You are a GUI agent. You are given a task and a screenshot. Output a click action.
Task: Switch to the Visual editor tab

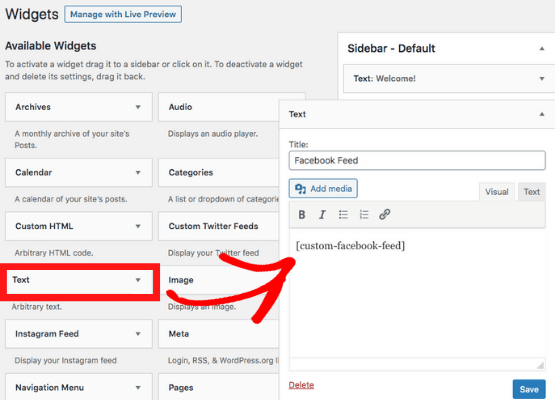point(497,192)
